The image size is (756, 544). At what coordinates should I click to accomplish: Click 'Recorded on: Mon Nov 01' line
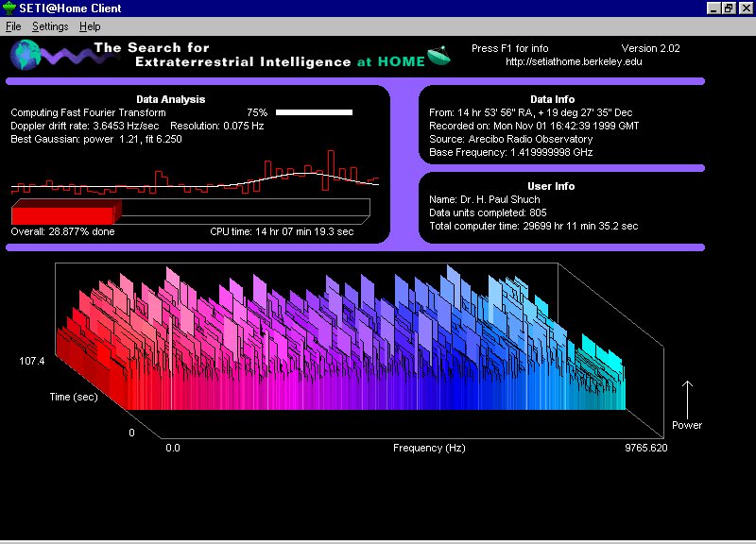(534, 126)
